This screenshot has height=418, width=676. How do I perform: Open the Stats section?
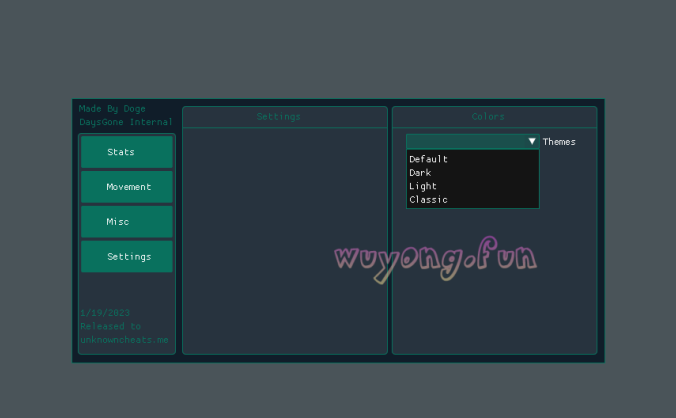126,152
